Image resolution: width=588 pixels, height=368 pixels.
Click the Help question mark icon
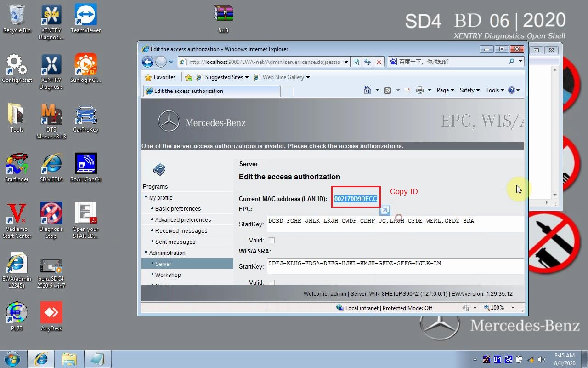pyautogui.click(x=512, y=90)
